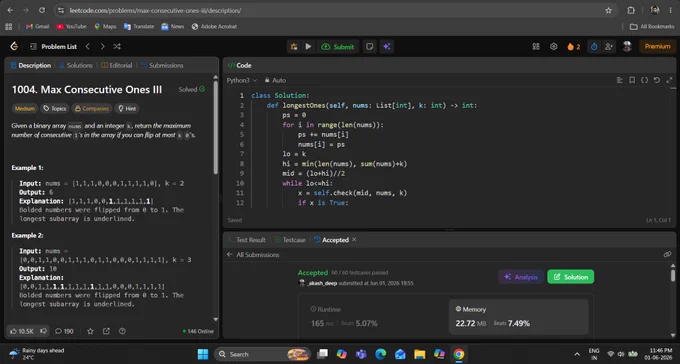Switch to the Description tab
The height and width of the screenshot is (364, 680).
31,66
